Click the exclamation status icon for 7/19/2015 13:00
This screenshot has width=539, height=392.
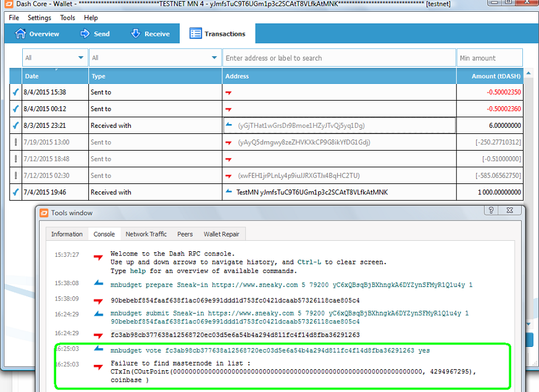tap(15, 142)
